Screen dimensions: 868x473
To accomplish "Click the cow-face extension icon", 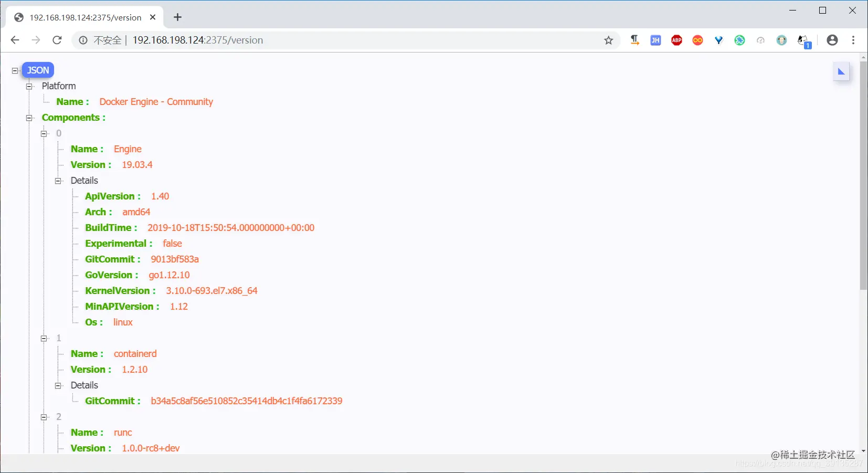I will pyautogui.click(x=781, y=40).
